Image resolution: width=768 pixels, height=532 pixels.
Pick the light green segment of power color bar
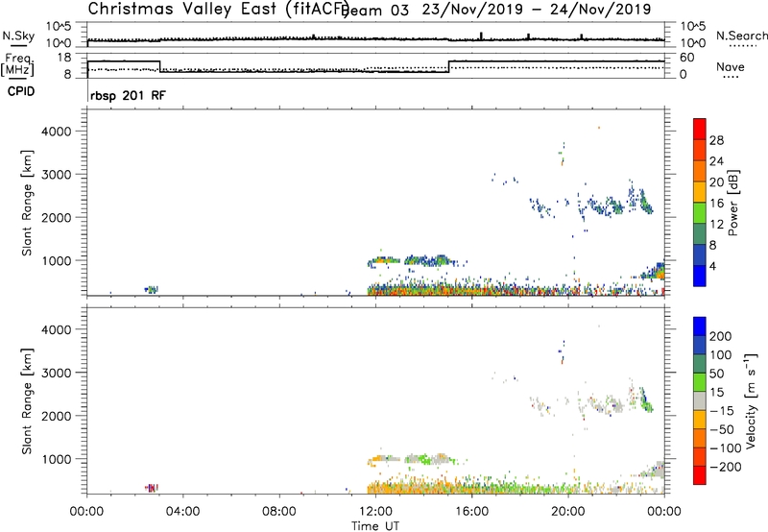tap(700, 212)
